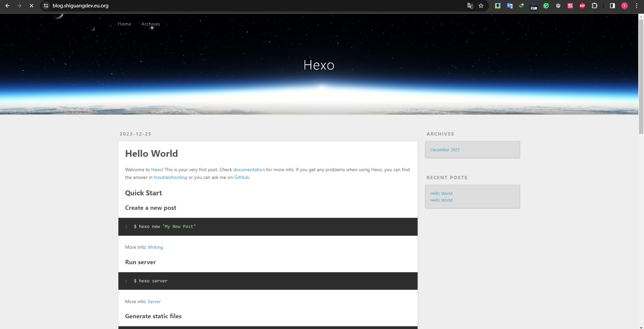Open the Hello World post title
Image resolution: width=644 pixels, height=329 pixels.
pos(152,153)
